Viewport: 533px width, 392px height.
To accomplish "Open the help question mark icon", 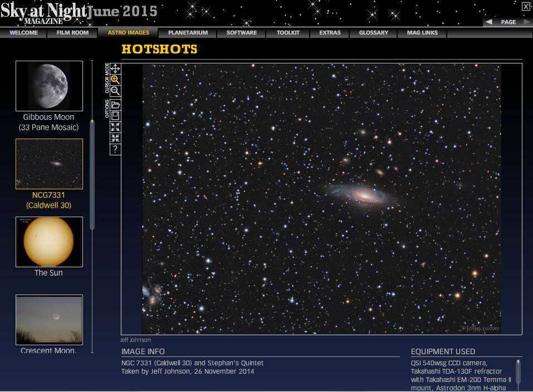I will tap(115, 149).
